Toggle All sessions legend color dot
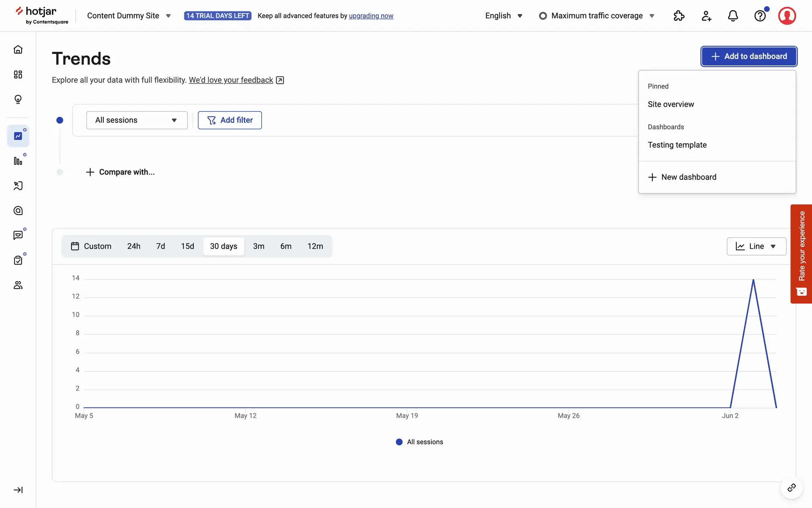The image size is (812, 508). click(399, 442)
